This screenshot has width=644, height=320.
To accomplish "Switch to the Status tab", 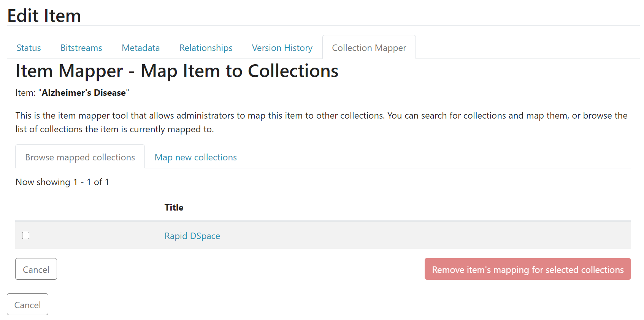I will click(x=29, y=48).
